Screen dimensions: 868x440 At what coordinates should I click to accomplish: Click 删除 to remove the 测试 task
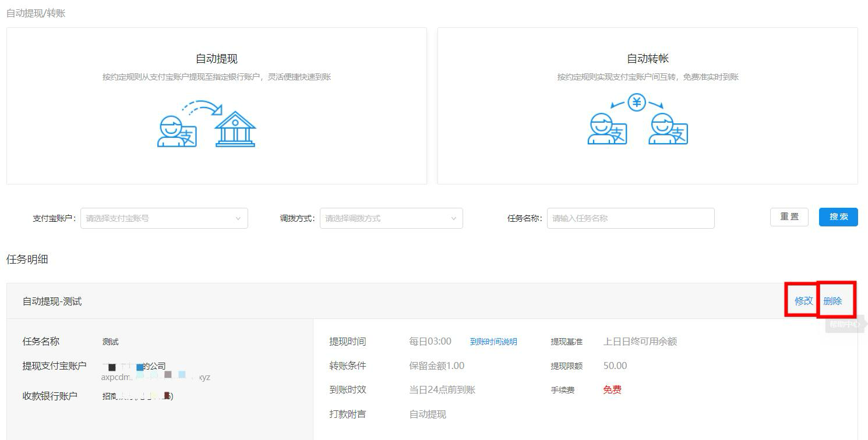(832, 301)
